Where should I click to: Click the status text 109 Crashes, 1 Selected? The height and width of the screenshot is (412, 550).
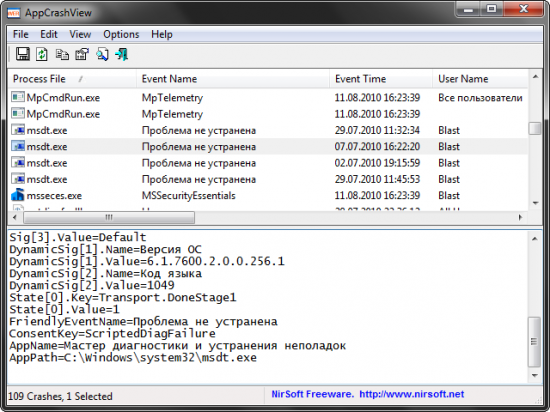pyautogui.click(x=60, y=397)
